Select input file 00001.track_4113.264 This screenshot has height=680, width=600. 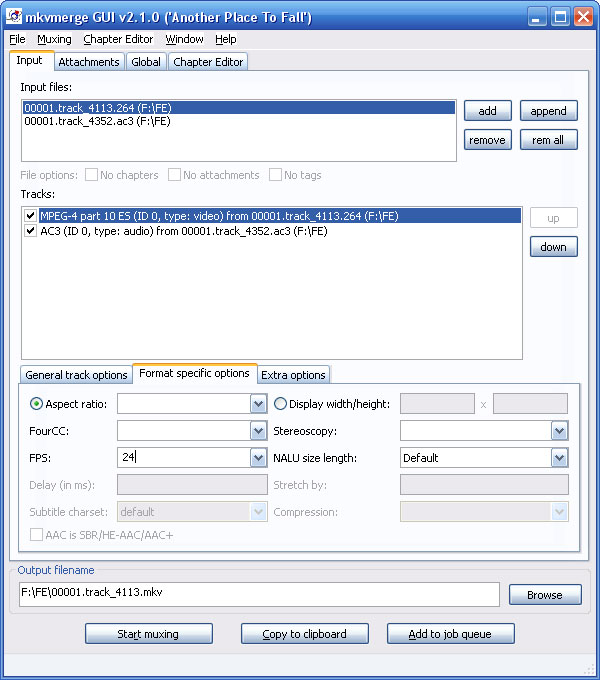pyautogui.click(x=239, y=108)
